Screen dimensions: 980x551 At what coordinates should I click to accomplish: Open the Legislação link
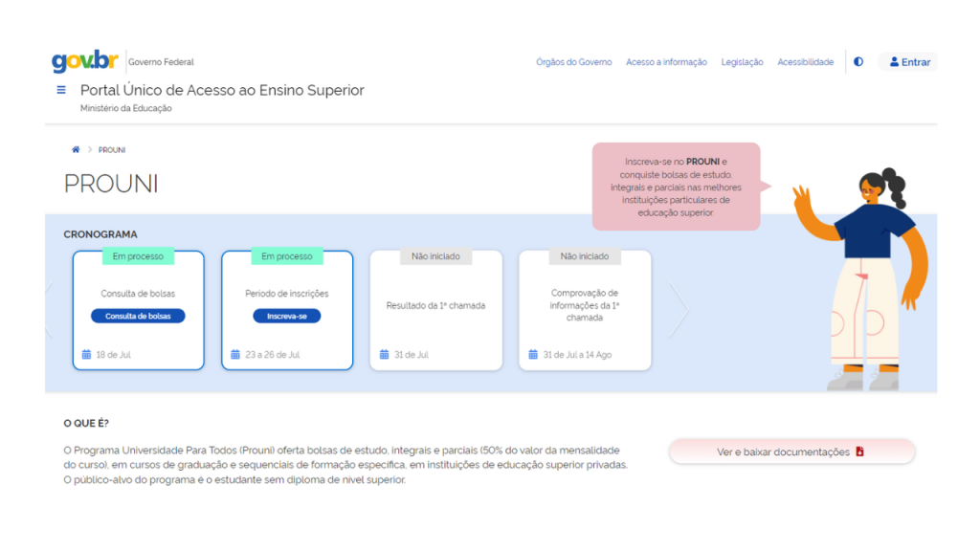[x=742, y=62]
